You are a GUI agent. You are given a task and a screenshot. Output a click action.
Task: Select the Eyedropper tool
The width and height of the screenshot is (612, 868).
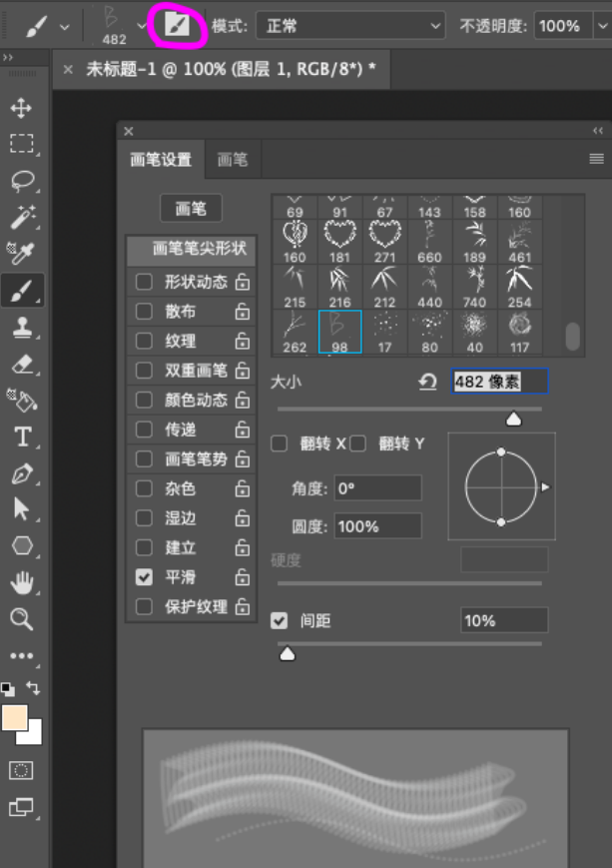[21, 253]
